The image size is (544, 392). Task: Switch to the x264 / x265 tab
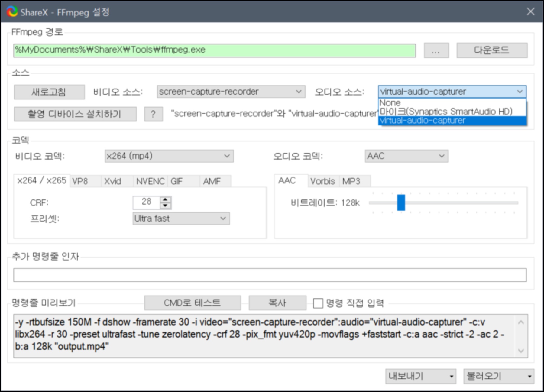point(42,181)
